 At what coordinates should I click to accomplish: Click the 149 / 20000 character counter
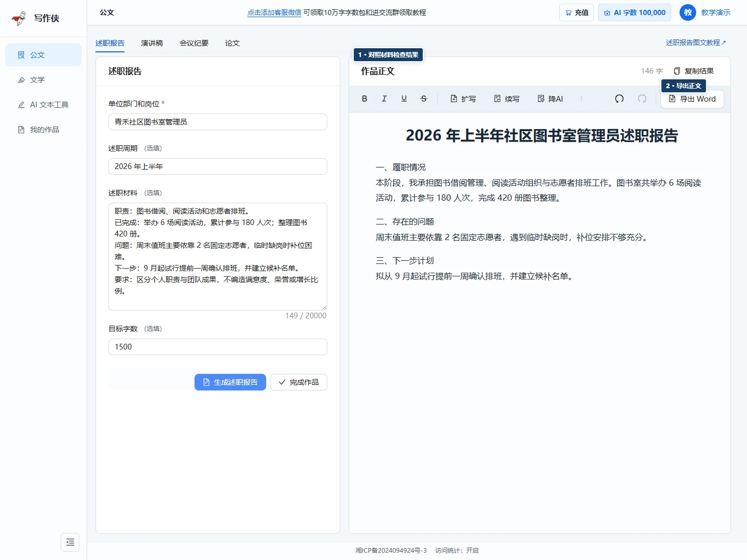[306, 316]
